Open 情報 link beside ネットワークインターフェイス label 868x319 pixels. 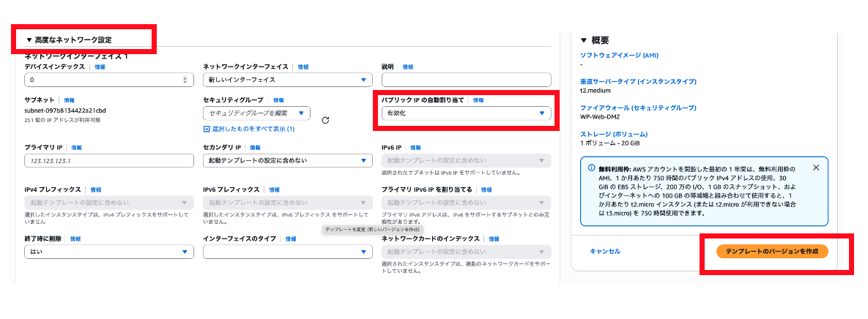[303, 67]
